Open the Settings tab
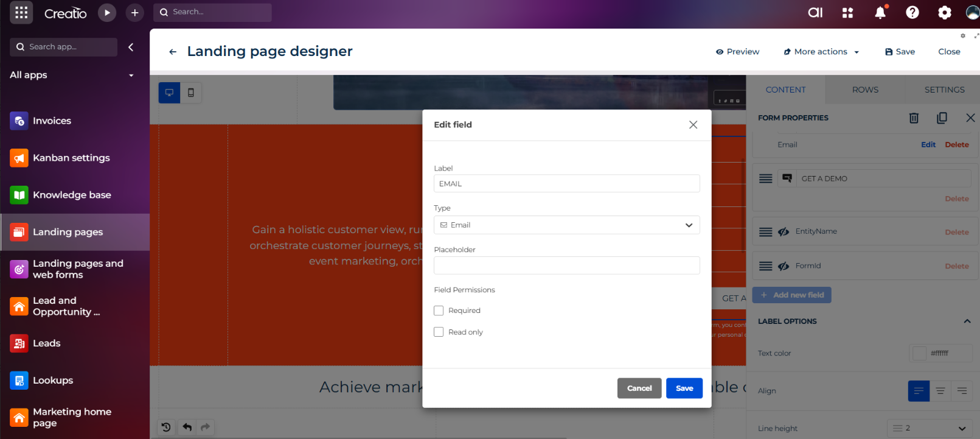This screenshot has width=980, height=439. click(x=944, y=90)
